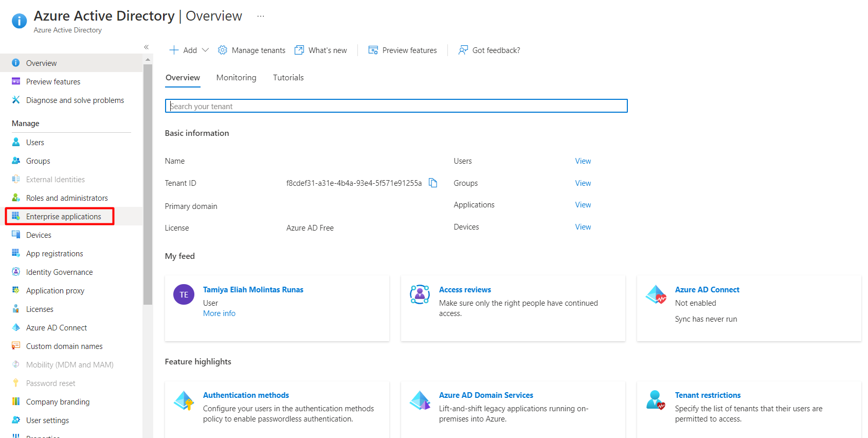Click Got feedback? in toolbar
Screen dimensions: 868x438
489,50
